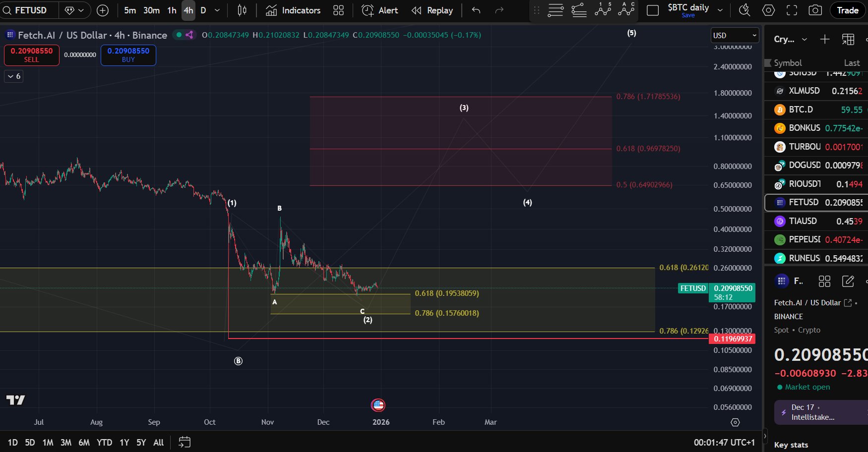Click the US flag economic event marker
The width and height of the screenshot is (868, 452).
(x=378, y=405)
